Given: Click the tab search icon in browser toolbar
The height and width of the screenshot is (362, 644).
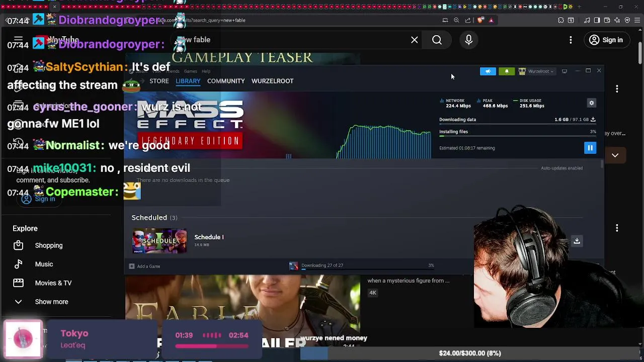Looking at the screenshot, I should point(571,20).
